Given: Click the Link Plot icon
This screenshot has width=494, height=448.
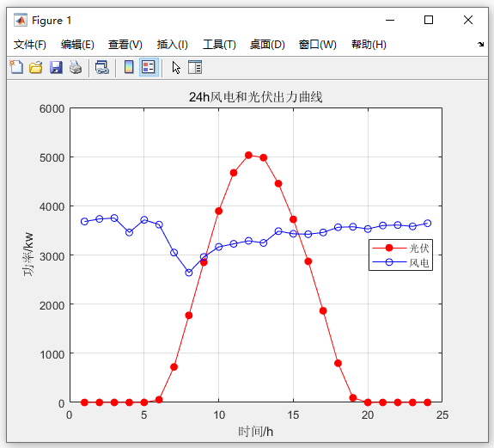Looking at the screenshot, I should point(102,67).
